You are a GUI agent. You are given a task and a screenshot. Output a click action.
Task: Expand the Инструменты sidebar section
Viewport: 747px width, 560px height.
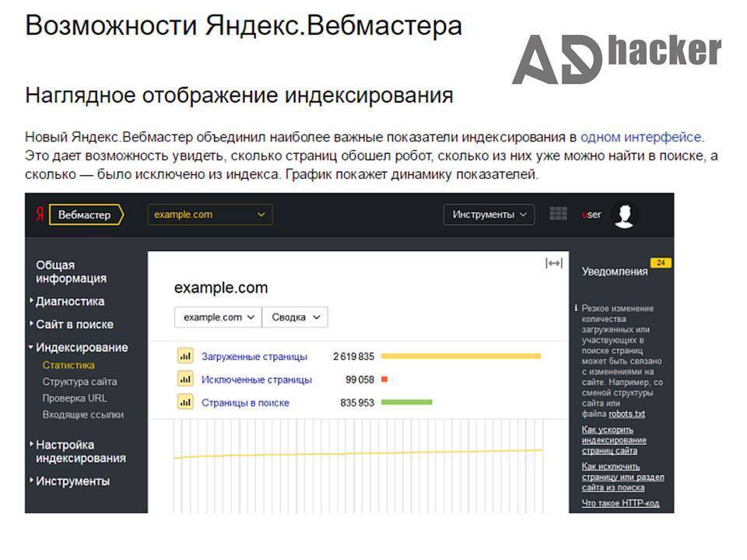coord(72,481)
